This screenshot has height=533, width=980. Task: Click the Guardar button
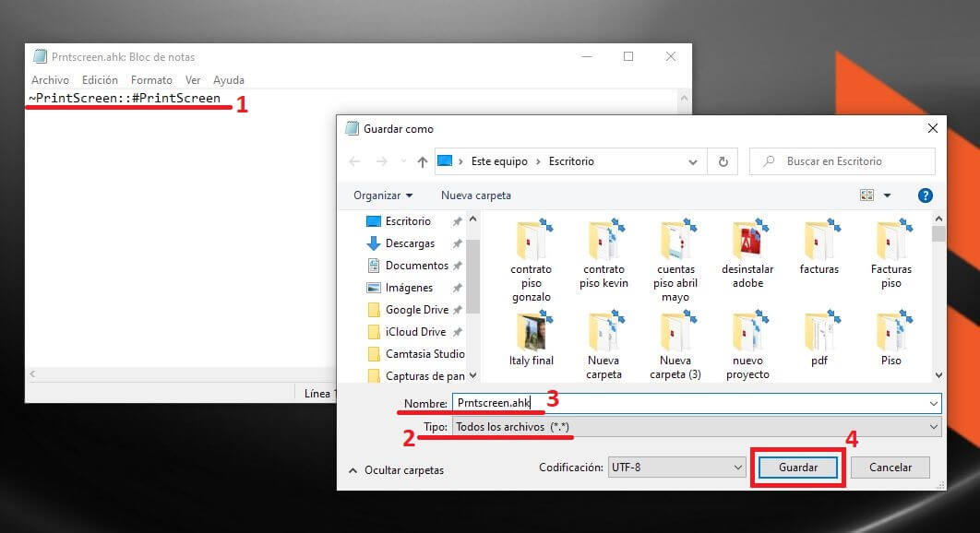coord(798,468)
